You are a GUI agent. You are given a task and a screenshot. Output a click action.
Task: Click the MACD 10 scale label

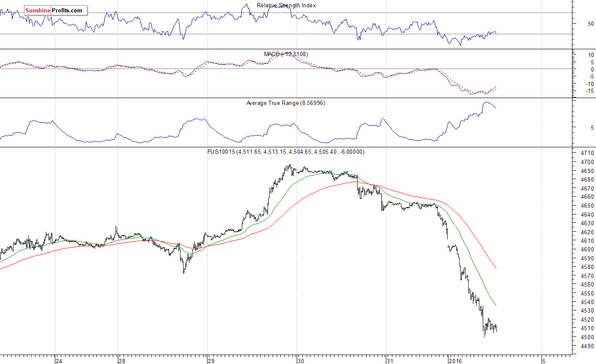590,55
